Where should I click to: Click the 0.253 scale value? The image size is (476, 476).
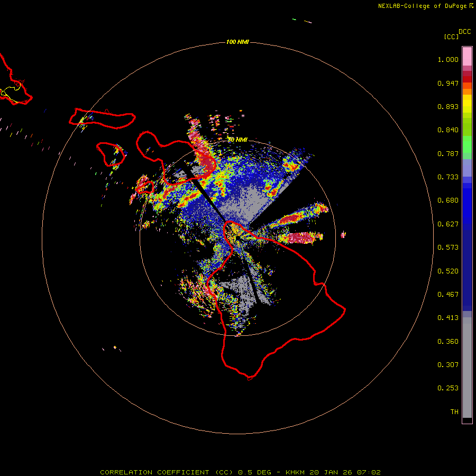[448, 388]
